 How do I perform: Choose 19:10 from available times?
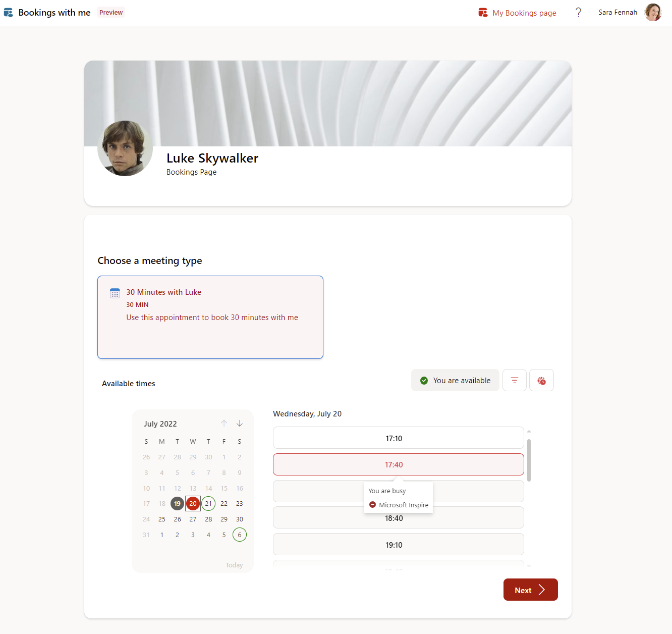(x=398, y=545)
